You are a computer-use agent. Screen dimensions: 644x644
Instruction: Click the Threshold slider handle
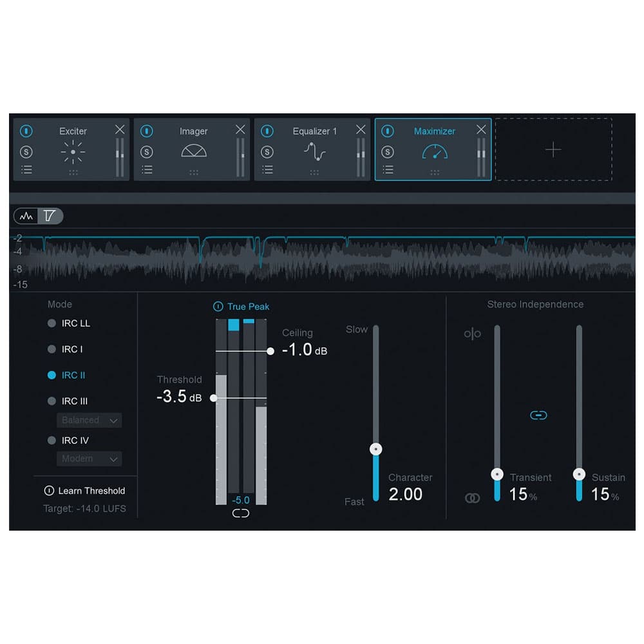(x=214, y=398)
